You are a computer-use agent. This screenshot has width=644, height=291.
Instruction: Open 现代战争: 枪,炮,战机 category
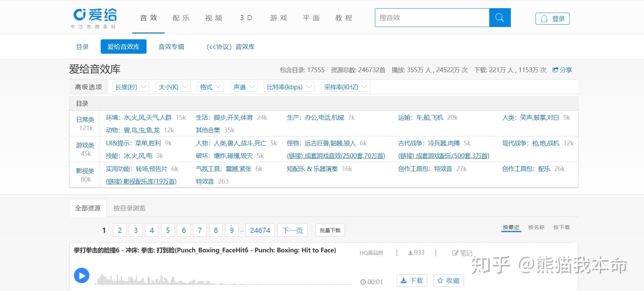(x=531, y=143)
